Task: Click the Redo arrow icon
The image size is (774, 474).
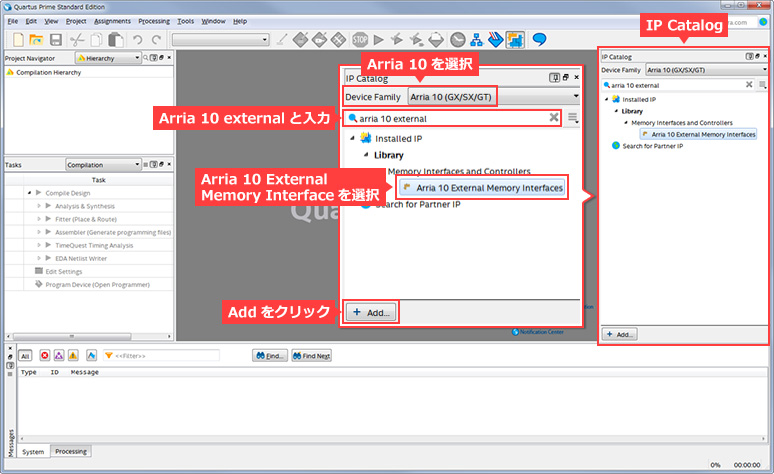Action: tap(156, 40)
